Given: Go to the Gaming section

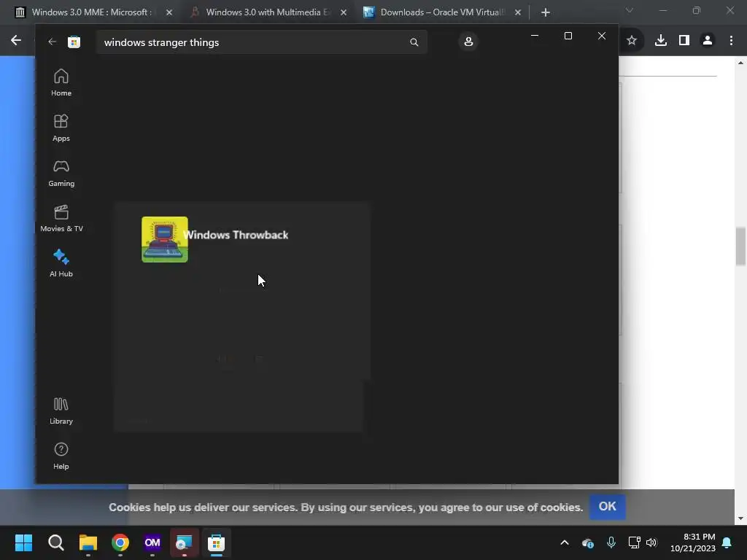Looking at the screenshot, I should tap(61, 173).
